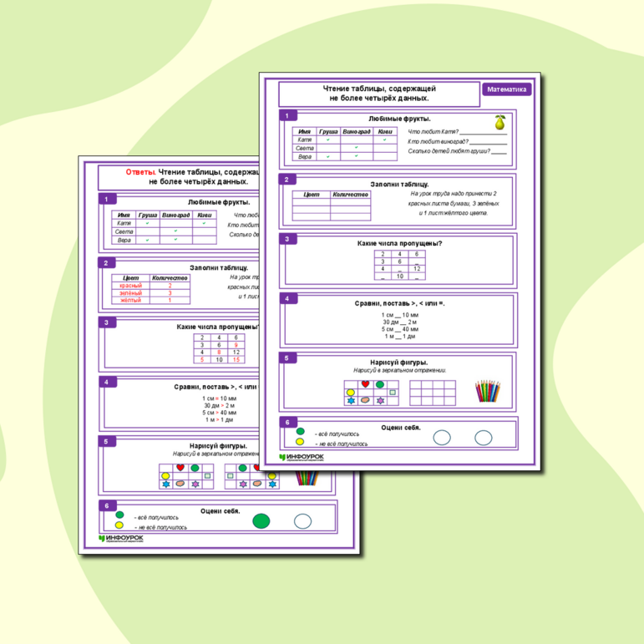Select the first empty self-assessment circle on front worksheet
The height and width of the screenshot is (644, 644).
(441, 437)
